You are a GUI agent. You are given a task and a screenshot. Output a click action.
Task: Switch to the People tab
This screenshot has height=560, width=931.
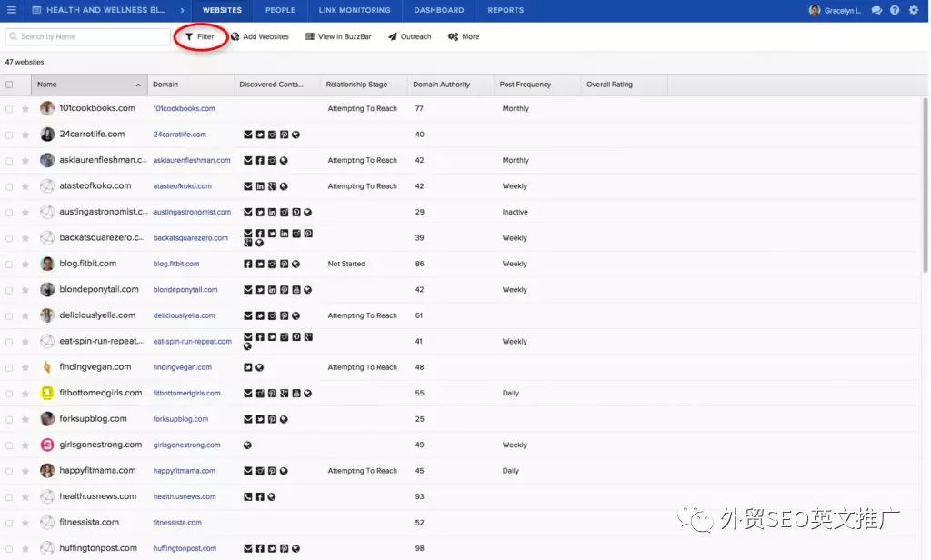click(x=280, y=10)
